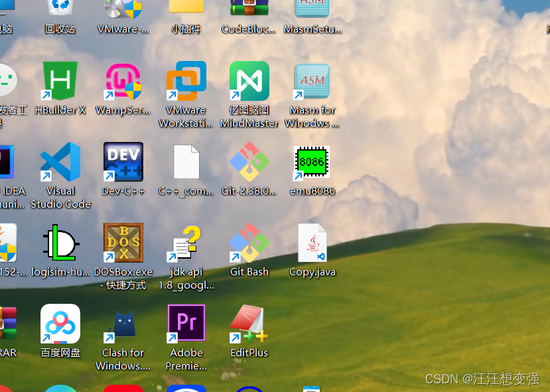Select the jdk api 1.8 help file
The height and width of the screenshot is (392, 550).
(x=184, y=243)
